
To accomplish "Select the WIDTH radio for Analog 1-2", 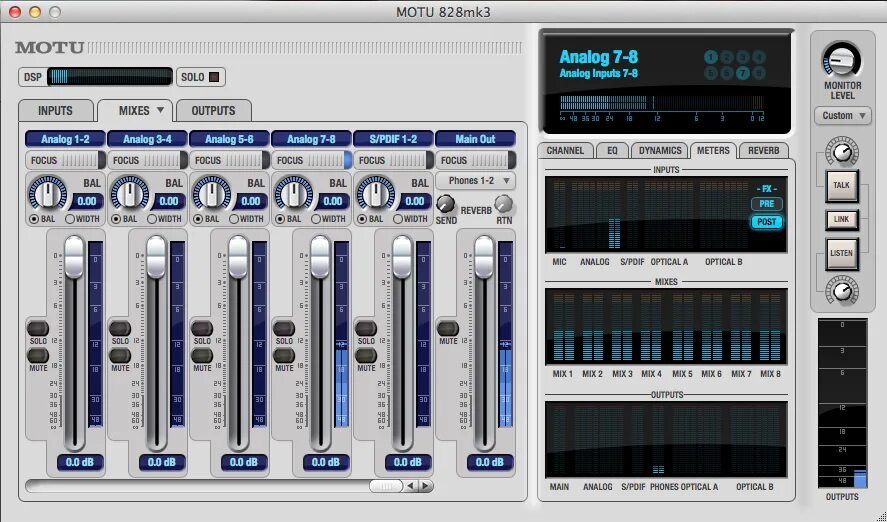I will (70, 219).
